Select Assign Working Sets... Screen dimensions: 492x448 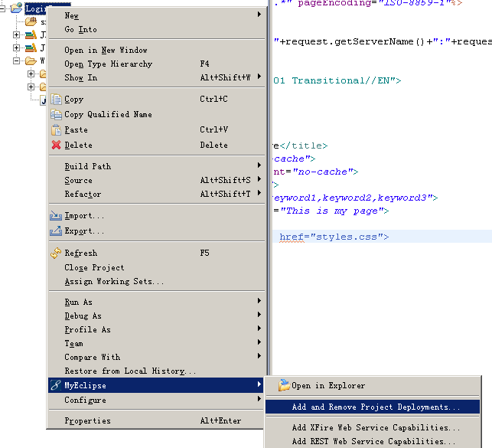[157, 281]
